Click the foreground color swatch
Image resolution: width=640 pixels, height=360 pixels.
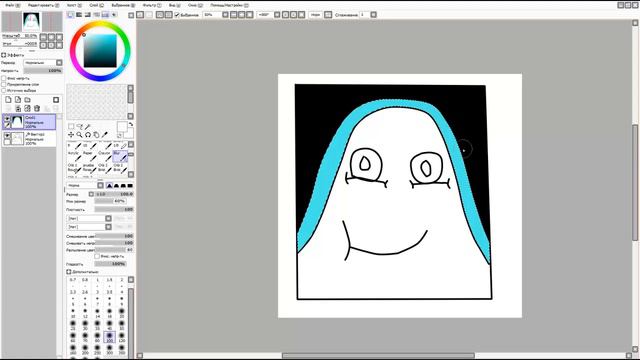tap(122, 127)
